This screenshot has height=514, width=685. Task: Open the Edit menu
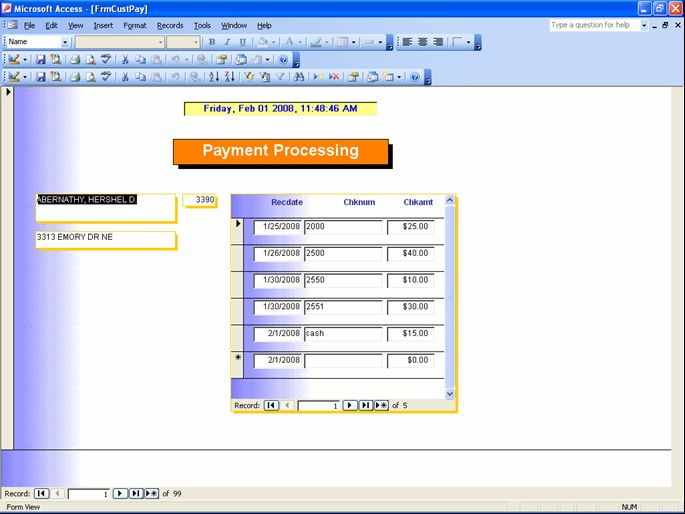[52, 25]
